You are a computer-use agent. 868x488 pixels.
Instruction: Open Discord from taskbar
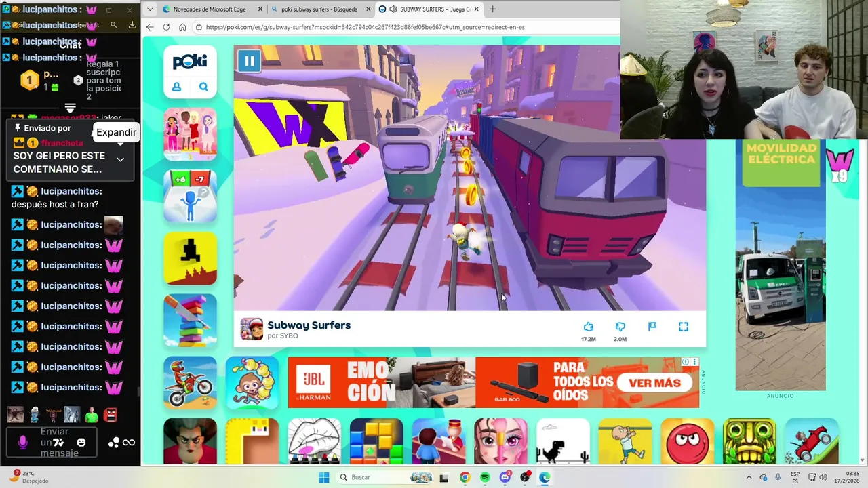point(505,477)
